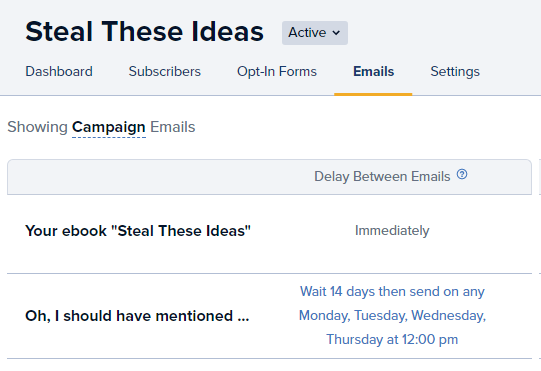Click the 'Immediately' delay text
This screenshot has height=371, width=541.
(x=392, y=231)
